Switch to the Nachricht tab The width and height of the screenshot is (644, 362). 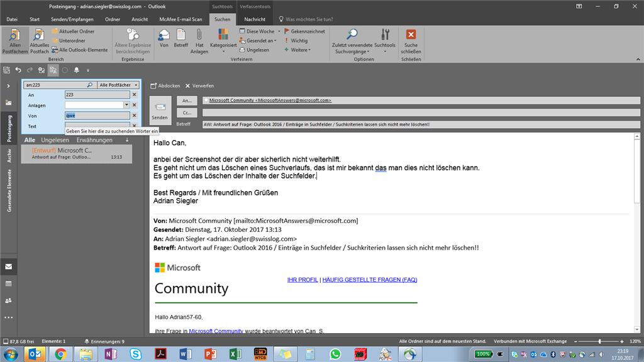[x=255, y=19]
